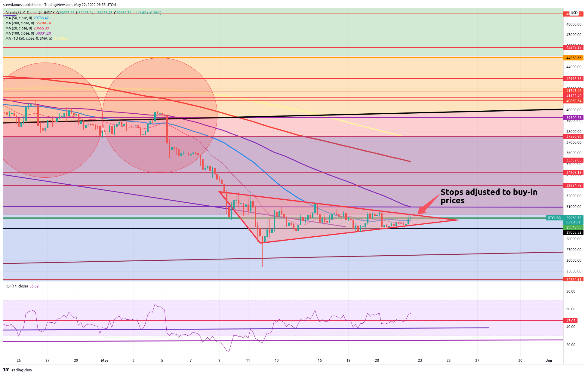Click the BTCUSD symbol tag on price axis
This screenshot has width=588, height=375.
[554, 218]
